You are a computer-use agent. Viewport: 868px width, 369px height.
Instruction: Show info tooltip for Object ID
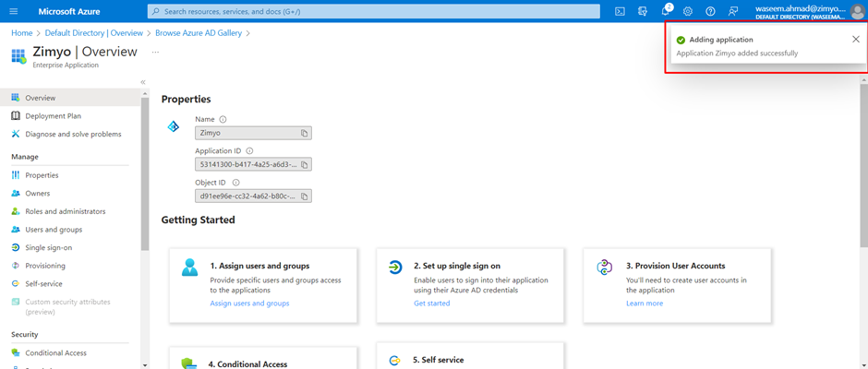pyautogui.click(x=235, y=182)
